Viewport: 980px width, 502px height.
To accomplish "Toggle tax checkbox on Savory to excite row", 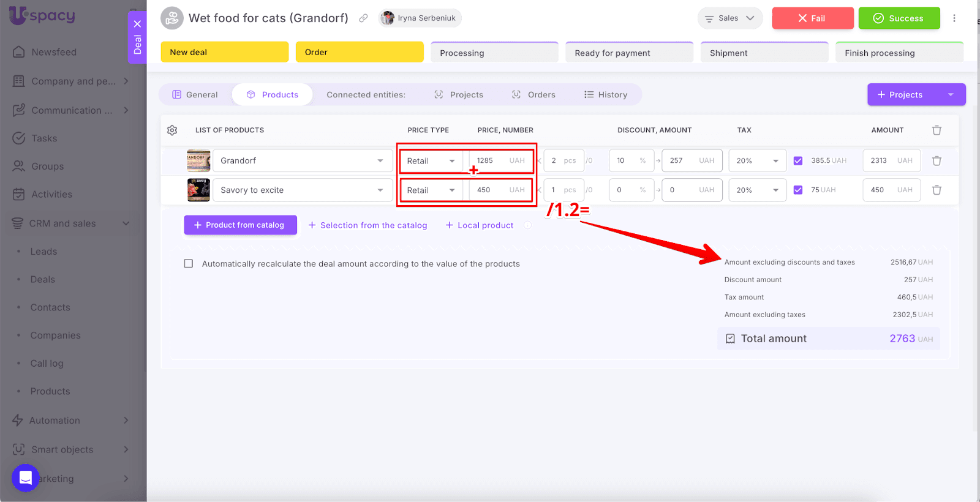I will coord(797,190).
